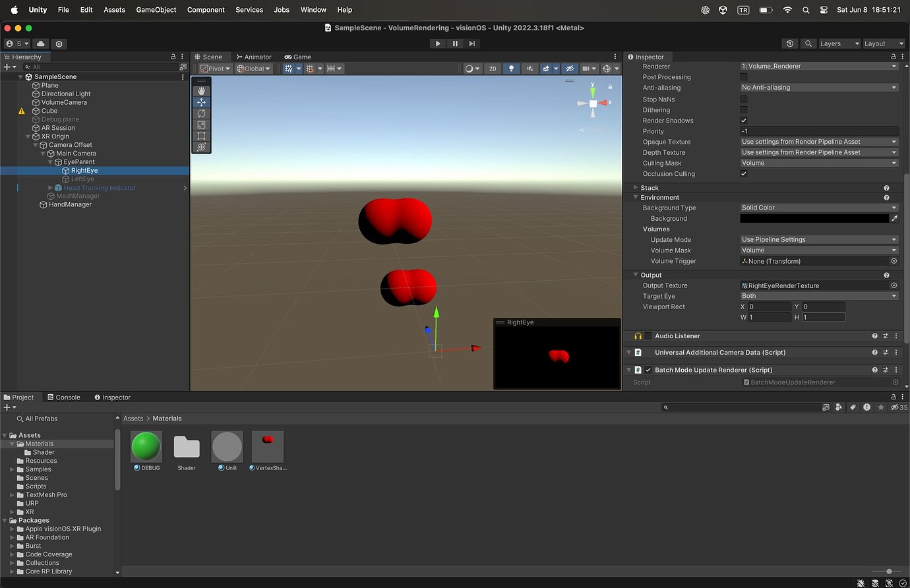
Task: Open the Target Eye dropdown showing Both
Action: pos(819,296)
